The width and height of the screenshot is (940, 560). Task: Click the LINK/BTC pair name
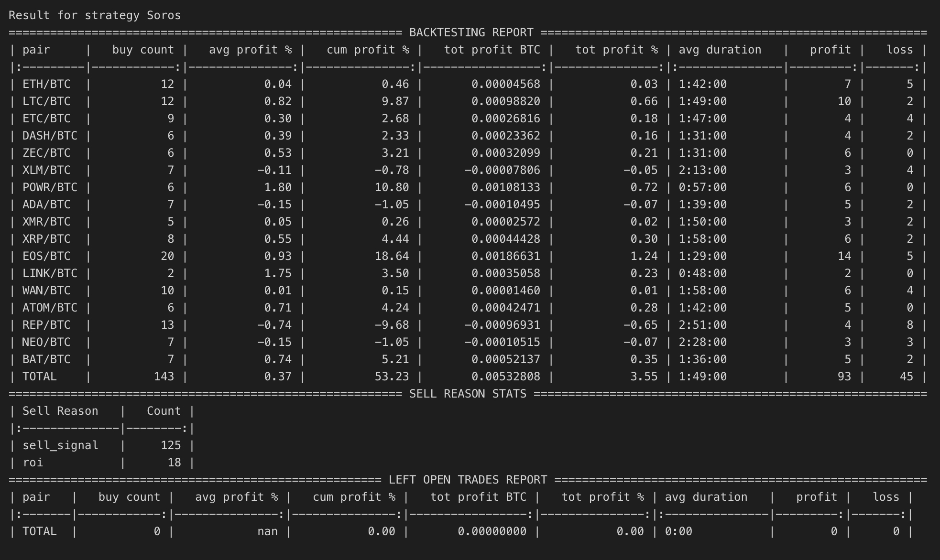click(50, 273)
